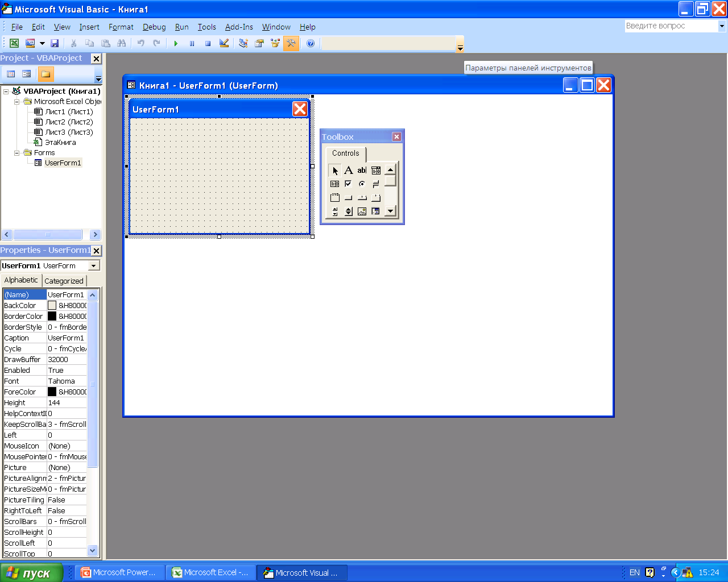Open the Debug menu
This screenshot has width=728, height=582.
pyautogui.click(x=154, y=27)
